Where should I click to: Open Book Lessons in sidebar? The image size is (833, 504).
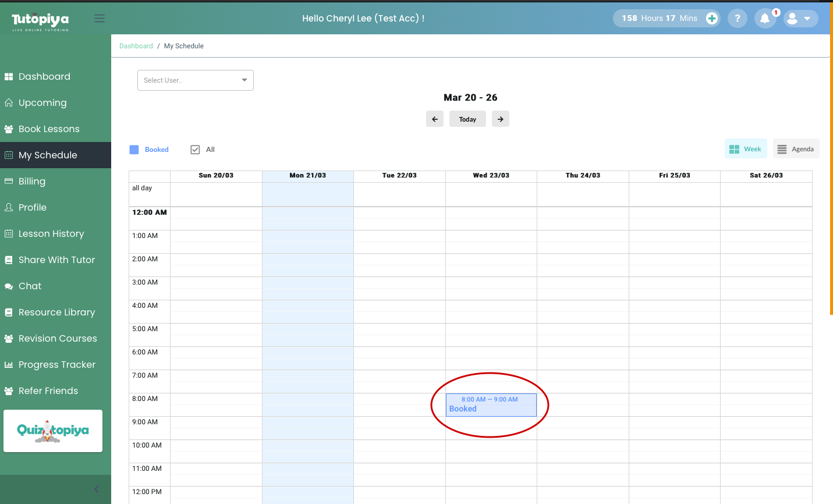(49, 129)
